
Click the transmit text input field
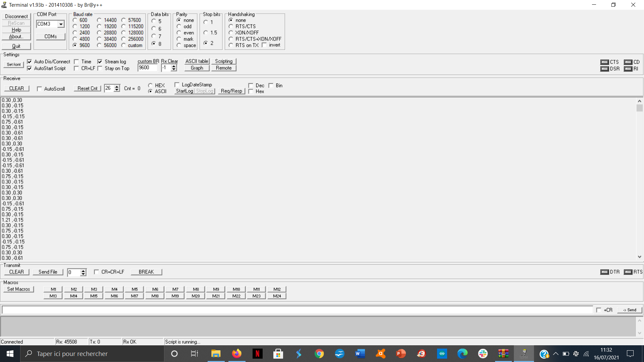[x=297, y=310]
